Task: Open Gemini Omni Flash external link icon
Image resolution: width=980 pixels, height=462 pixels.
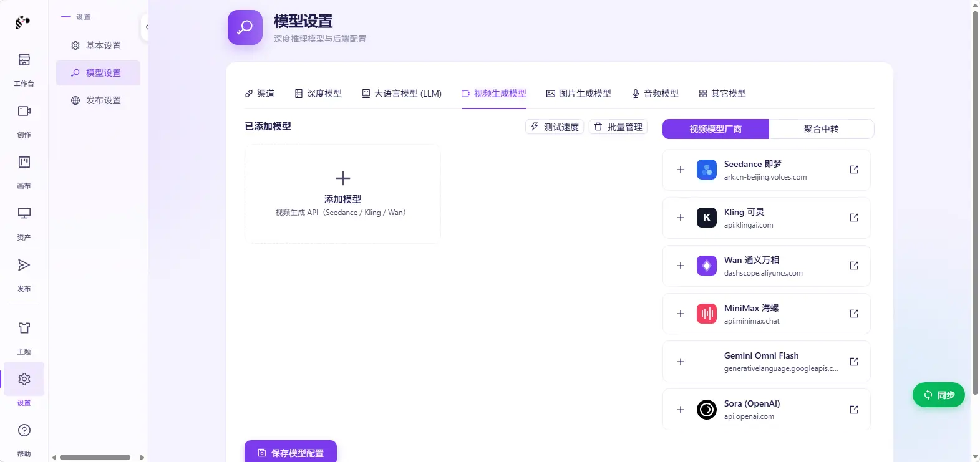Action: [x=854, y=362]
